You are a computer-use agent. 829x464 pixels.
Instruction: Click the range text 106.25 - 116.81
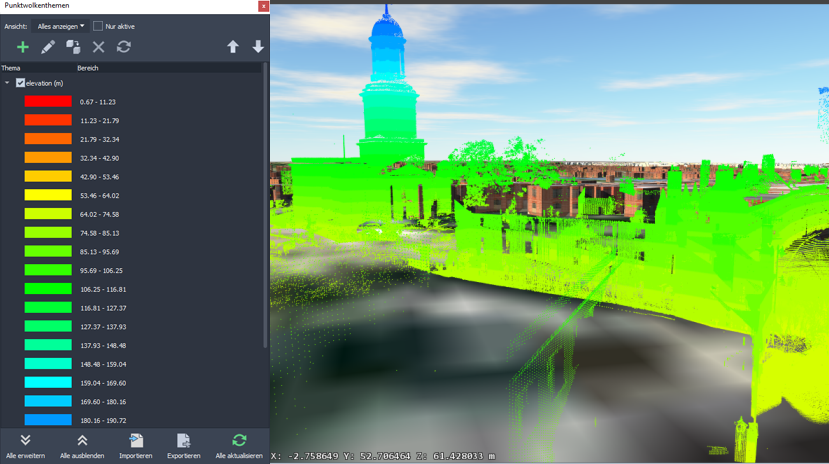(x=103, y=290)
